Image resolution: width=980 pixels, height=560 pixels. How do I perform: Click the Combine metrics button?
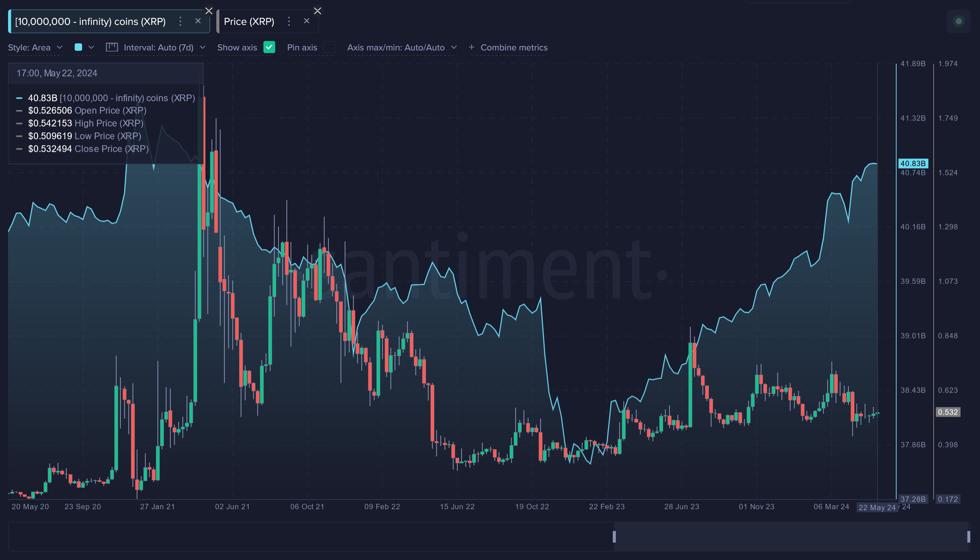tap(508, 47)
